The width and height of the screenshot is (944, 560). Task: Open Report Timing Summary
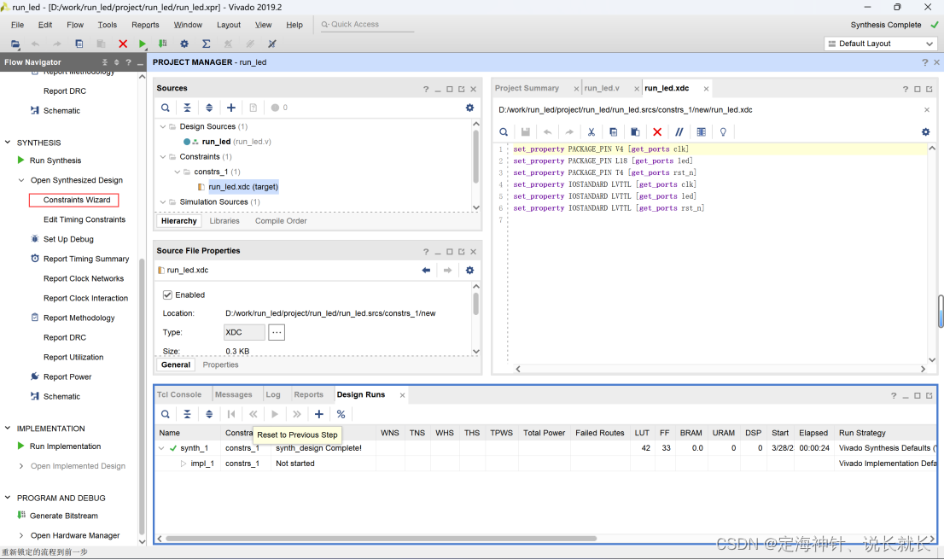click(86, 259)
